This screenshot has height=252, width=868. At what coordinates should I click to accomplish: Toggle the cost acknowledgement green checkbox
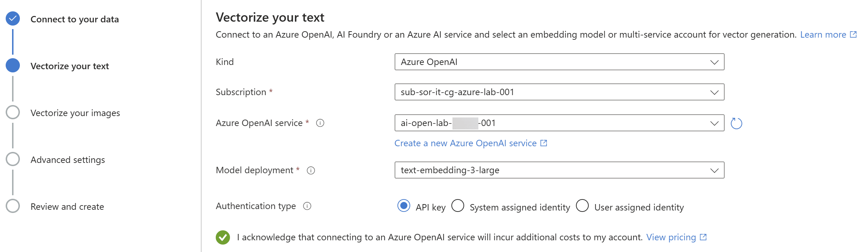223,237
